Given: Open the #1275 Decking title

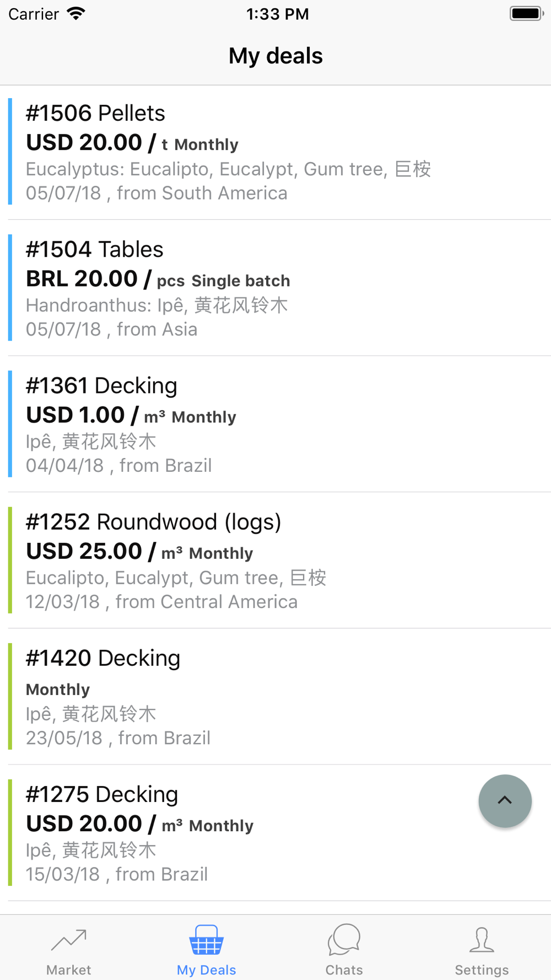Looking at the screenshot, I should point(102,794).
